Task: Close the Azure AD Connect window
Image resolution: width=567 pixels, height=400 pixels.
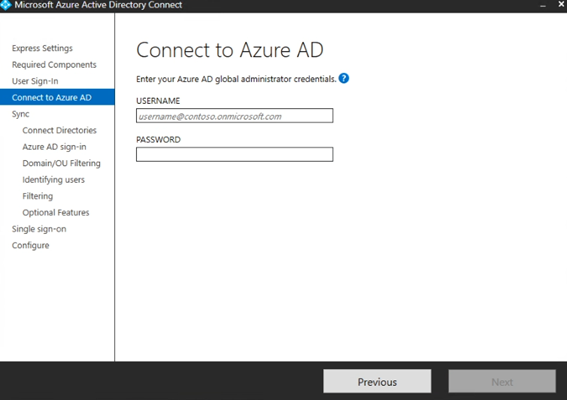Action: click(561, 5)
